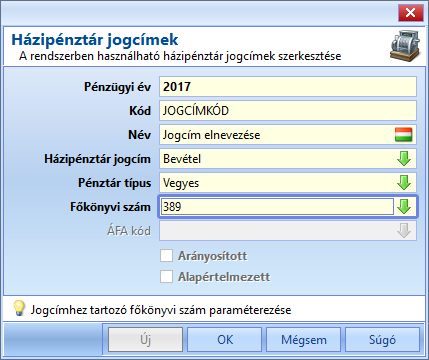Open the Házipénztár jogcím dropdown arrow
The image size is (429, 360).
(x=404, y=159)
